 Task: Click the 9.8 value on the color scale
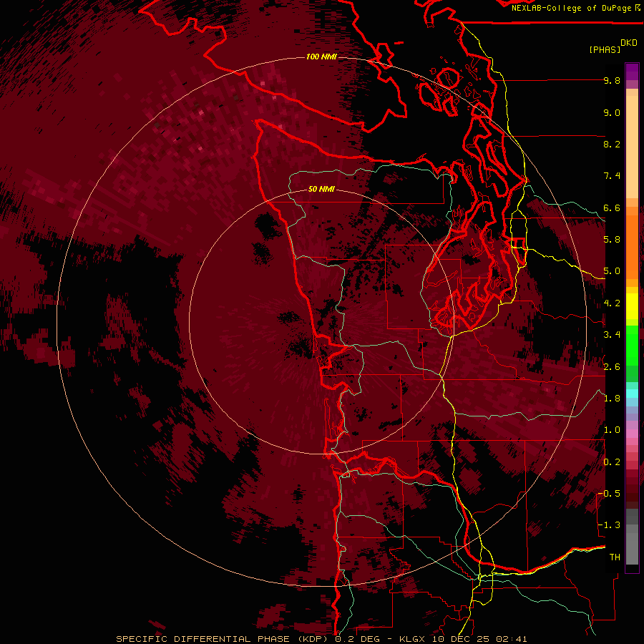click(x=612, y=81)
